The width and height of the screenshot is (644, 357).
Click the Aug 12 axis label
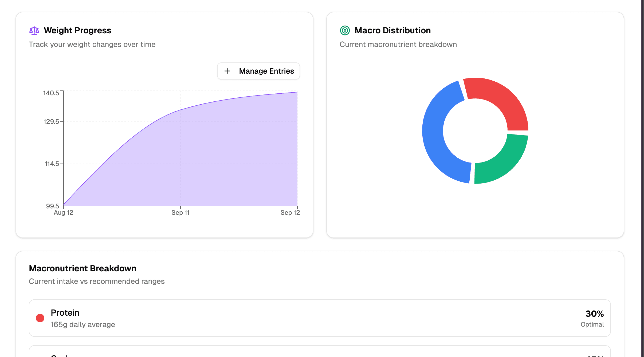coord(64,213)
